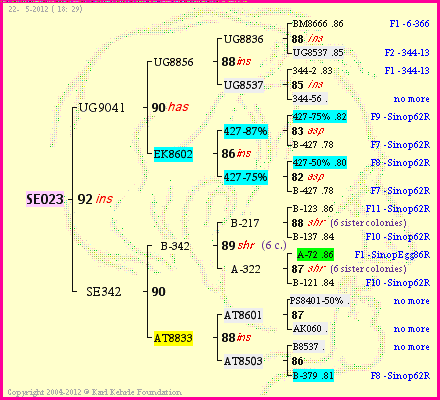
Task: Open the F11 -Sinop62R link
Action: [398, 209]
